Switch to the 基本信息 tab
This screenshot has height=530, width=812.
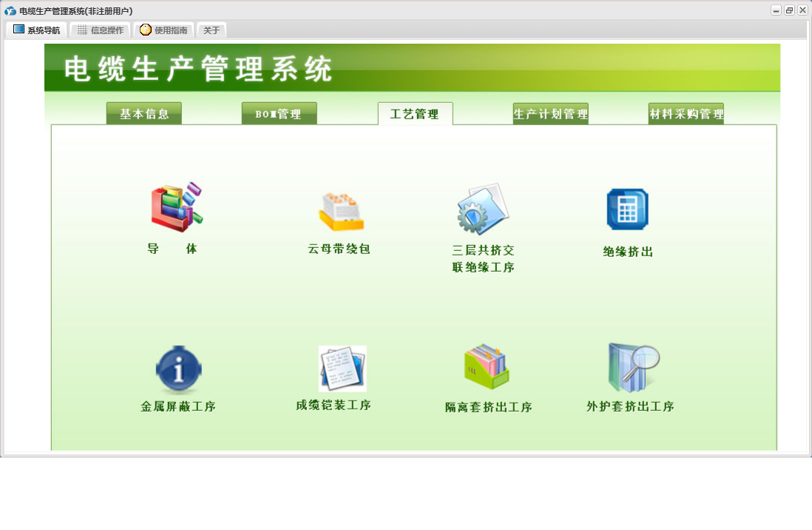pos(144,113)
